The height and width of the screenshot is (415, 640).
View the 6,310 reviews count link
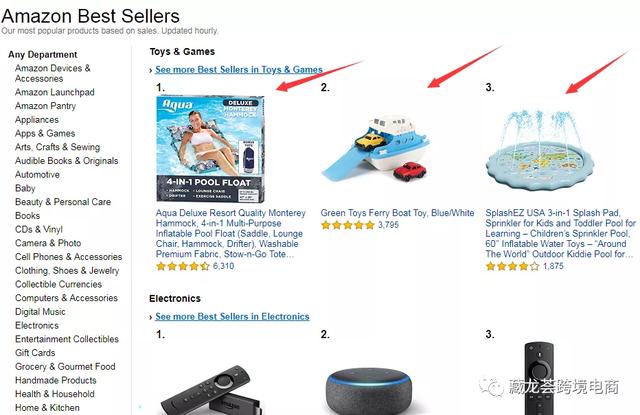[223, 266]
